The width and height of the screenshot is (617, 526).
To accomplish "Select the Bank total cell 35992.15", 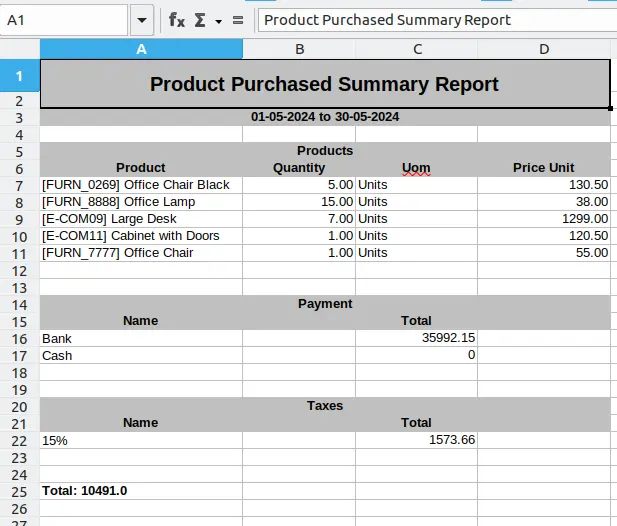I will click(x=416, y=338).
